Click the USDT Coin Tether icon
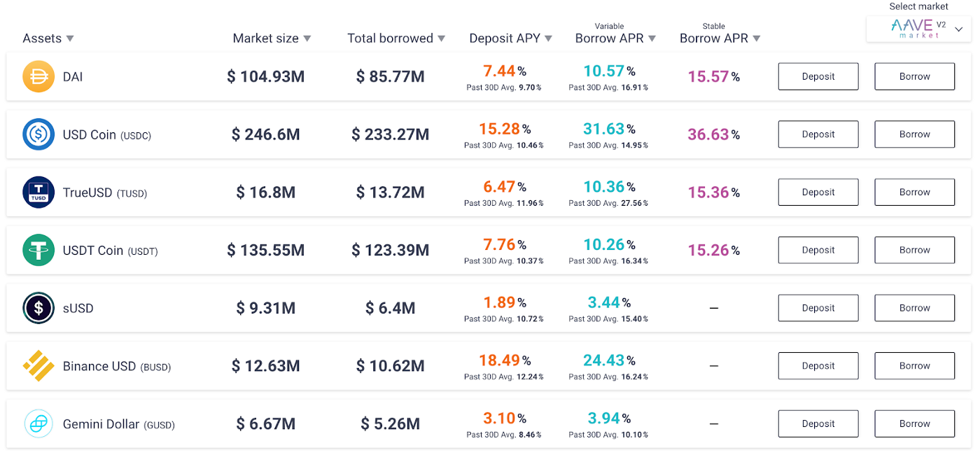980x455 pixels. click(38, 250)
